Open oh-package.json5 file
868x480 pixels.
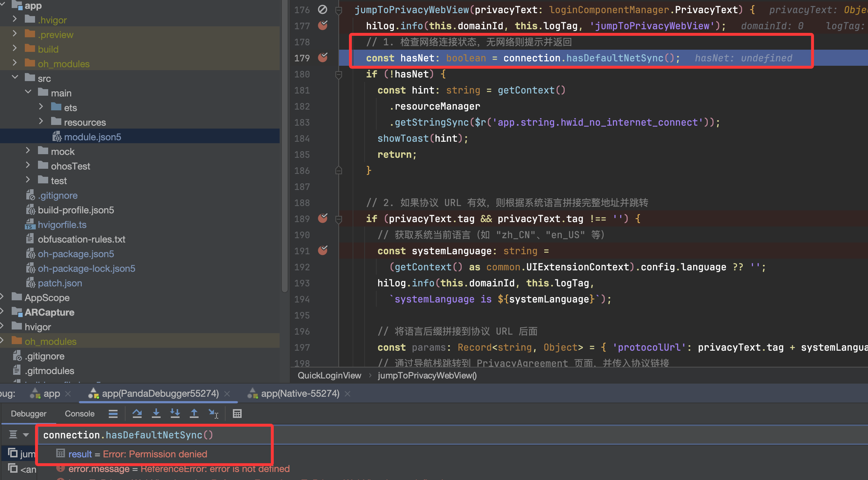pos(76,254)
